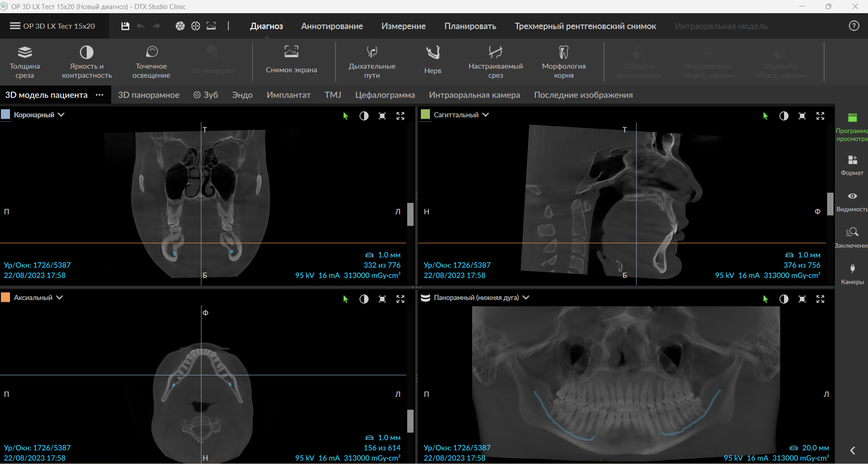868x464 pixels.
Task: Open the Slice thickness (Толщина среза) tool
Action: click(25, 61)
